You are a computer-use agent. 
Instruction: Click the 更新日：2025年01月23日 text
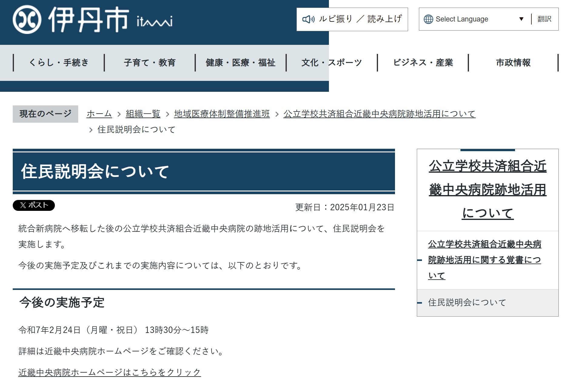coord(345,207)
